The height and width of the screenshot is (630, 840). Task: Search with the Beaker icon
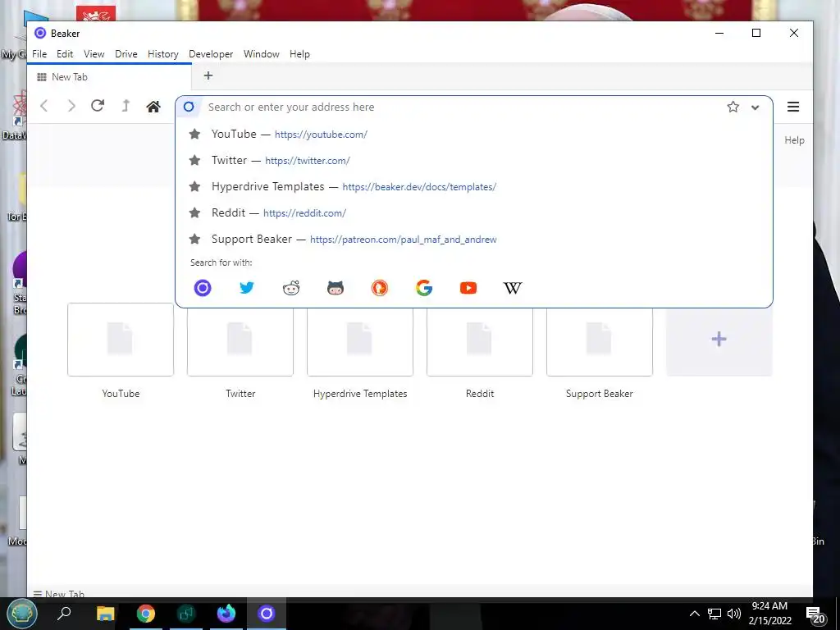[203, 288]
